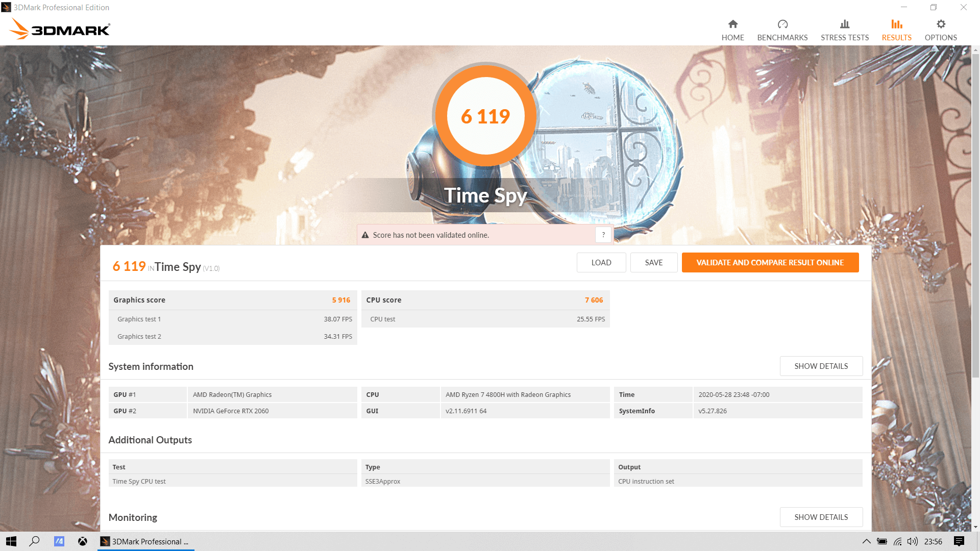Click the scrollbar up arrow
Screen dimensions: 980x551
(975, 50)
